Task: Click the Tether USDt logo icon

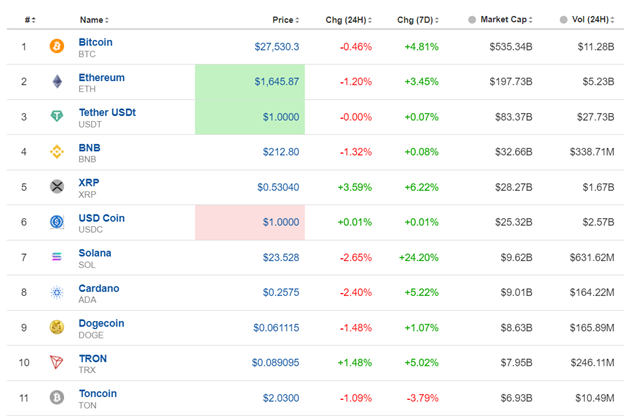Action: click(56, 116)
